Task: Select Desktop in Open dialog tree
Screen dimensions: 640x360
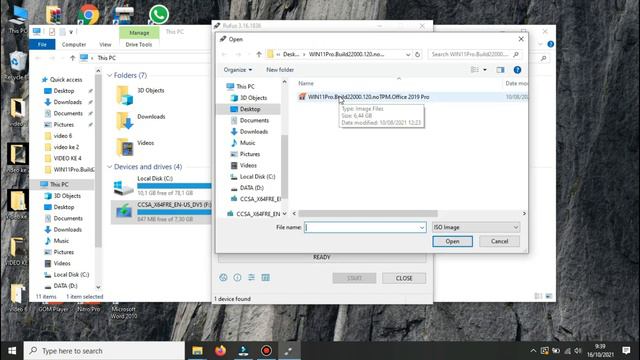Action: pos(250,109)
